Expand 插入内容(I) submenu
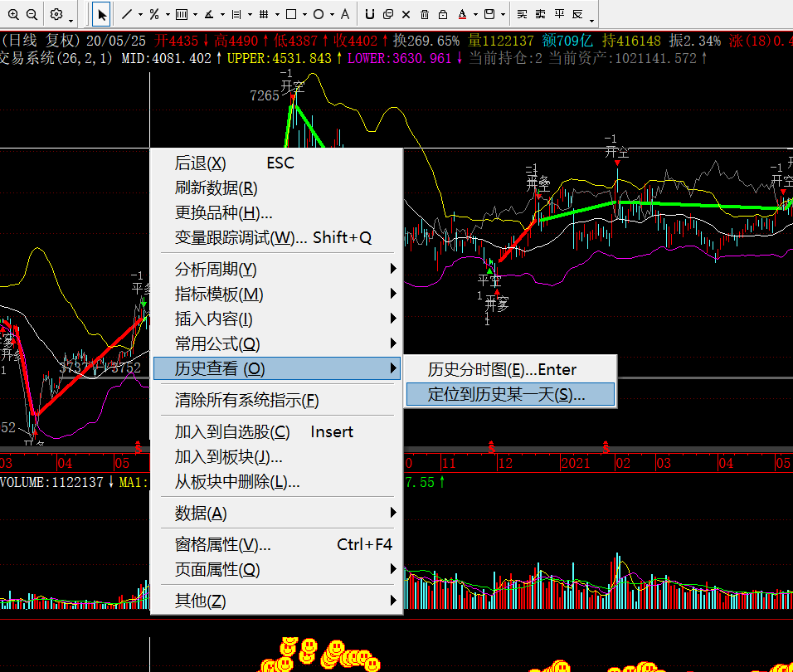The width and height of the screenshot is (793, 672). (x=277, y=319)
